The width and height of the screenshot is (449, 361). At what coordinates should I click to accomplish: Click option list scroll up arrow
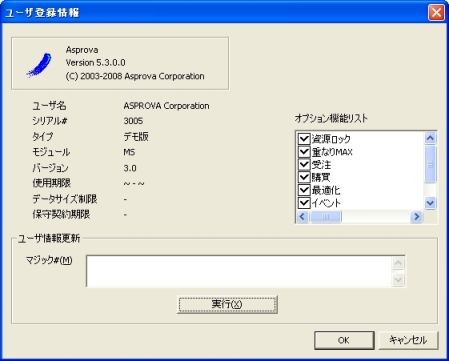(430, 138)
